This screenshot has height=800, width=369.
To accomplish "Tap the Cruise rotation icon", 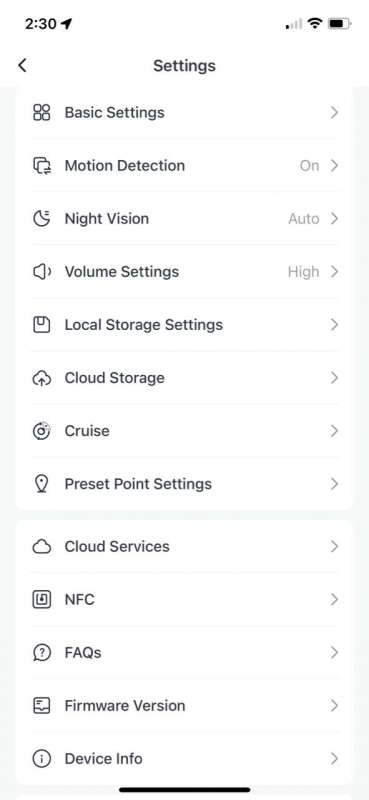I will [x=41, y=431].
